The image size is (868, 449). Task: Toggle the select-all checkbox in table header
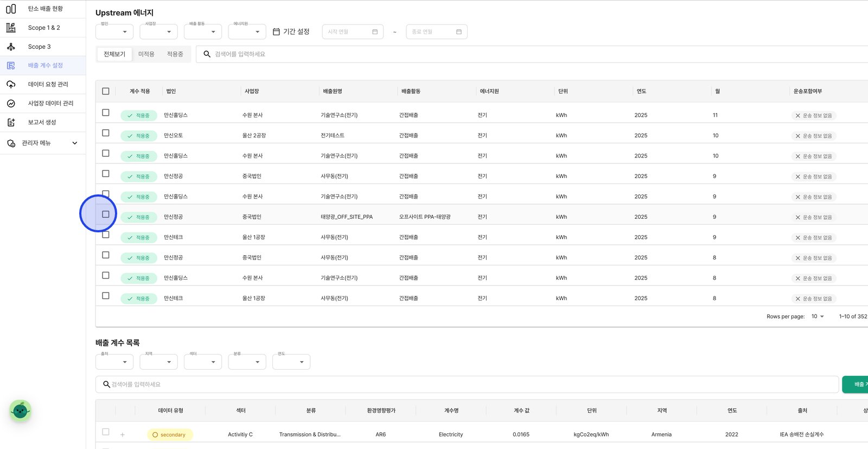(106, 91)
